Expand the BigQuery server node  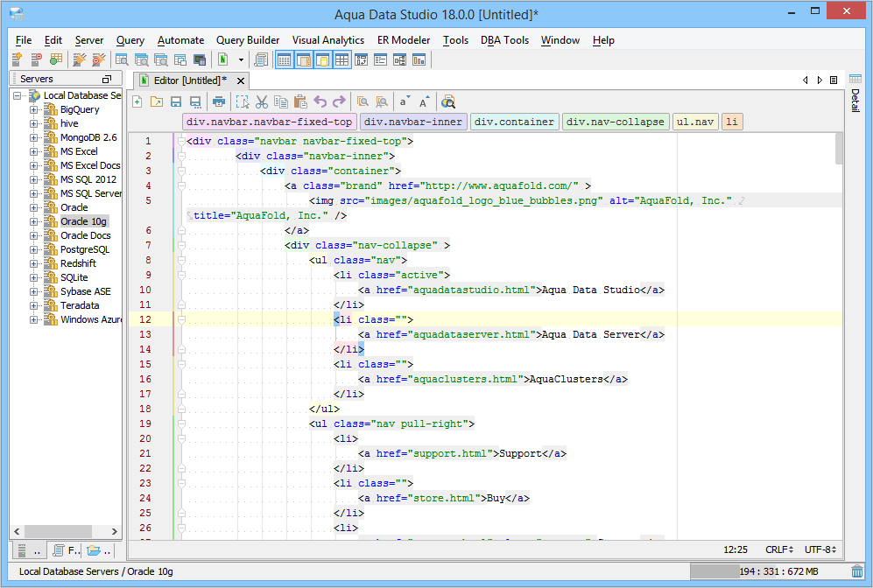(34, 110)
